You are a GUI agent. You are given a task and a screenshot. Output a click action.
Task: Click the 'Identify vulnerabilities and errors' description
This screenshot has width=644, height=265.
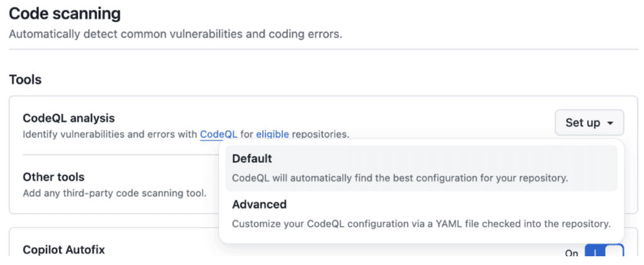click(x=110, y=134)
